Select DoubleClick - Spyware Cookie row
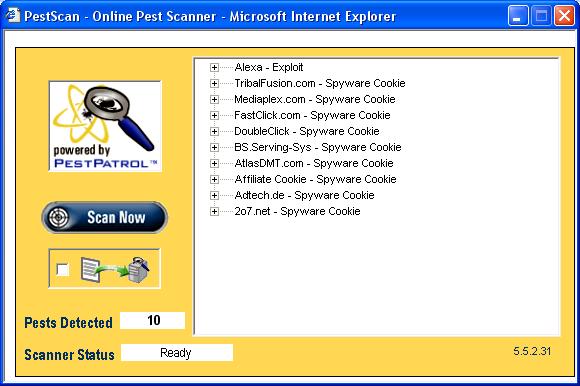580x386 pixels. point(307,131)
